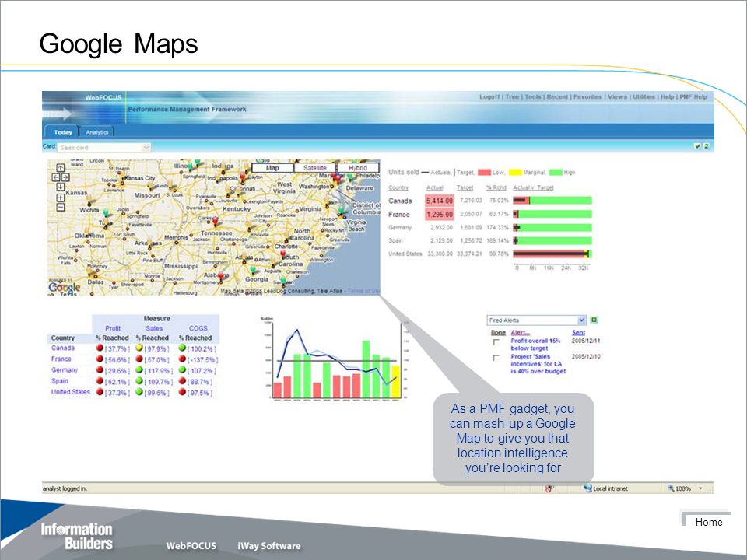The width and height of the screenshot is (747, 560).
Task: Check Done box for Sales incentives alert
Action: pyautogui.click(x=496, y=358)
